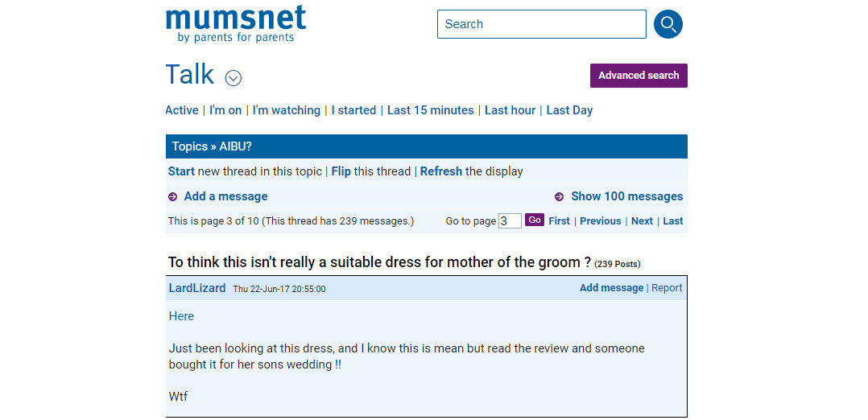Refresh the display
The height and width of the screenshot is (420, 868).
click(440, 171)
